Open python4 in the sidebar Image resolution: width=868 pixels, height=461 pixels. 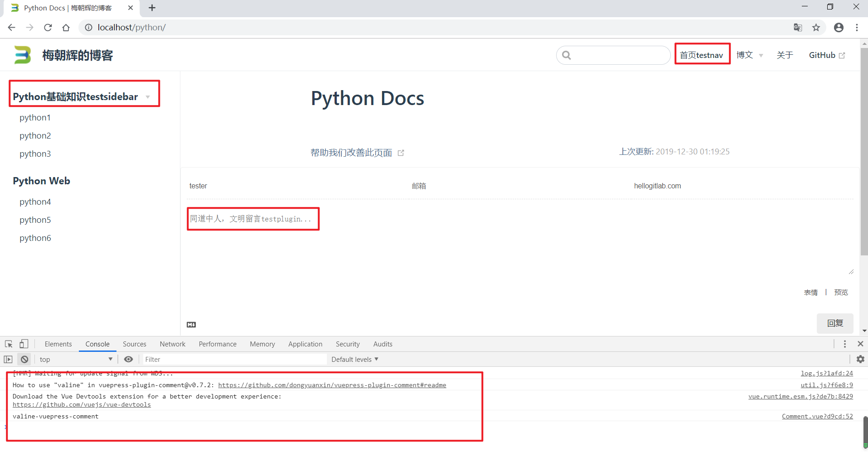35,202
